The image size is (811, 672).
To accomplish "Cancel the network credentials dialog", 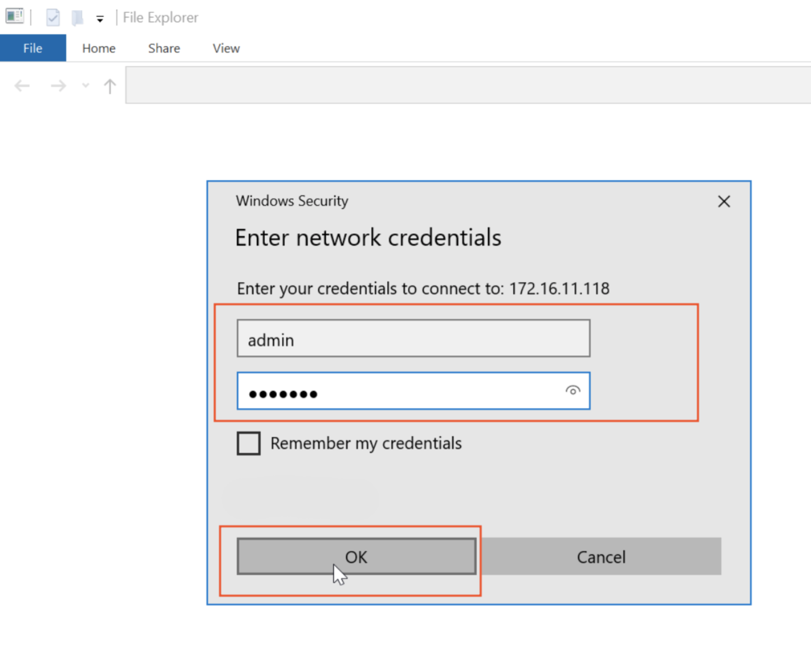I will [x=601, y=556].
